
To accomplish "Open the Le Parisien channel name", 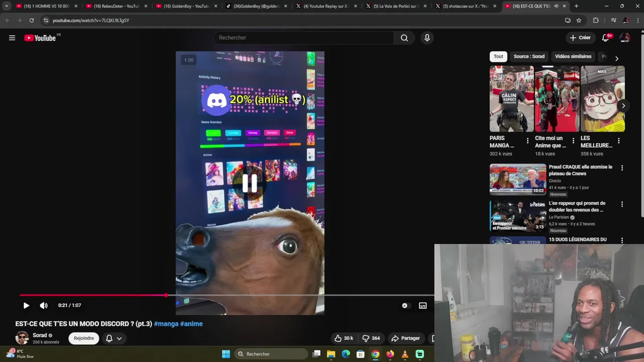I will tap(560, 218).
